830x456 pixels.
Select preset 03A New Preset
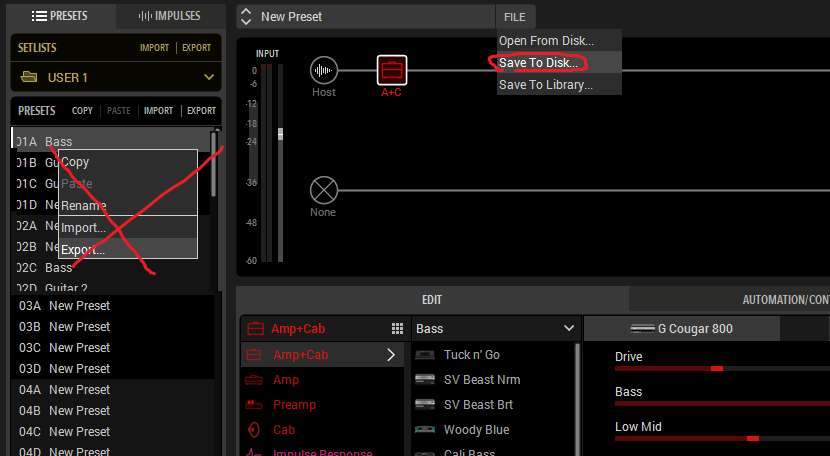point(113,306)
